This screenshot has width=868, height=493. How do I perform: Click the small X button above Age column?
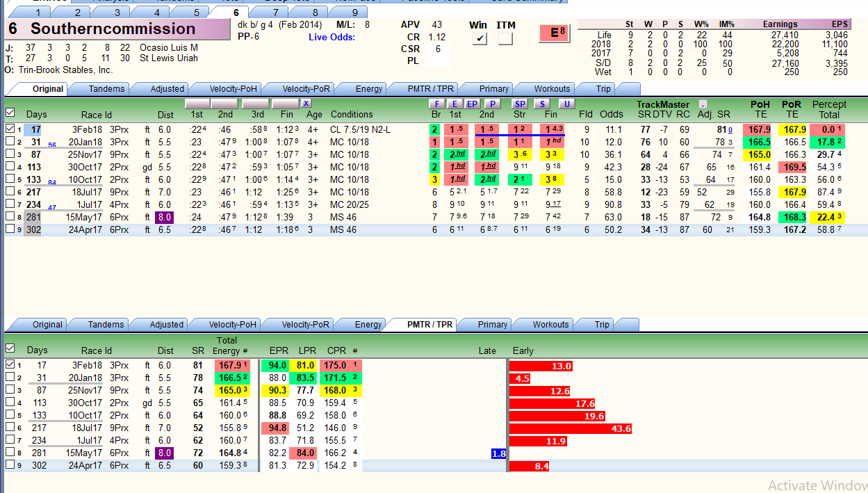(x=306, y=104)
